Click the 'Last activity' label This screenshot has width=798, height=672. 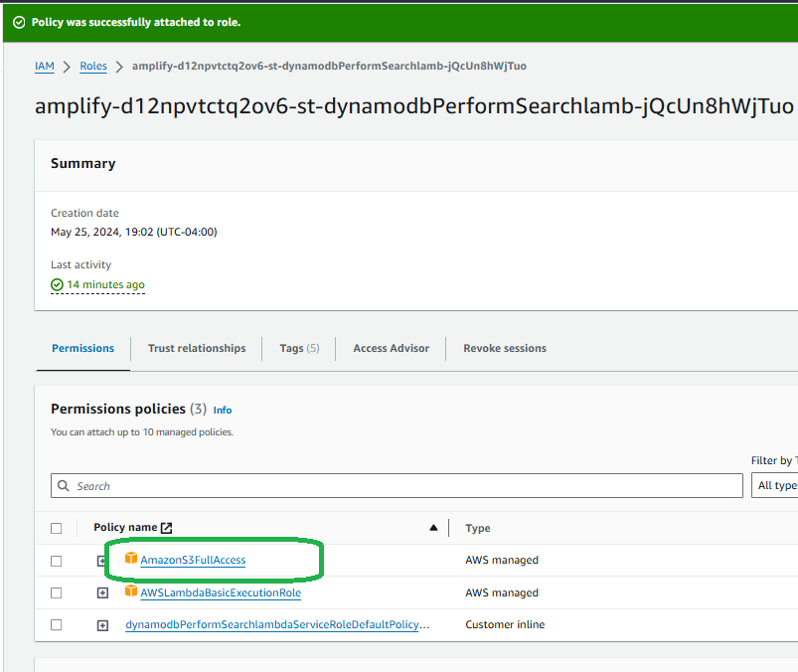pos(80,264)
